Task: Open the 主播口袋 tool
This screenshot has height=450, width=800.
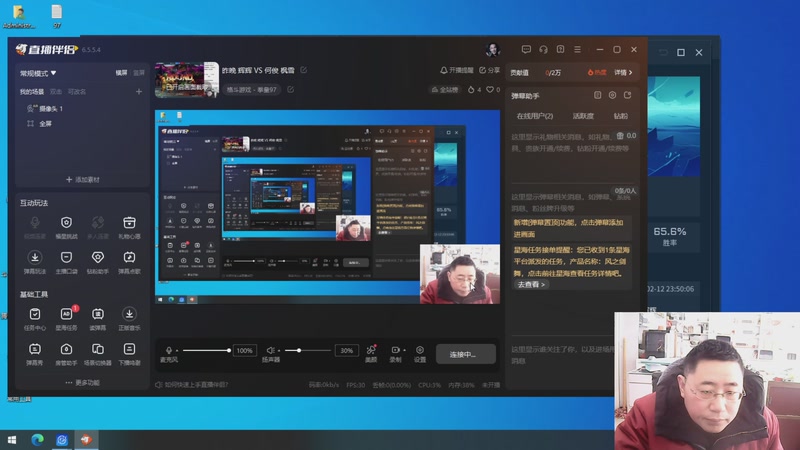Action: (x=66, y=262)
